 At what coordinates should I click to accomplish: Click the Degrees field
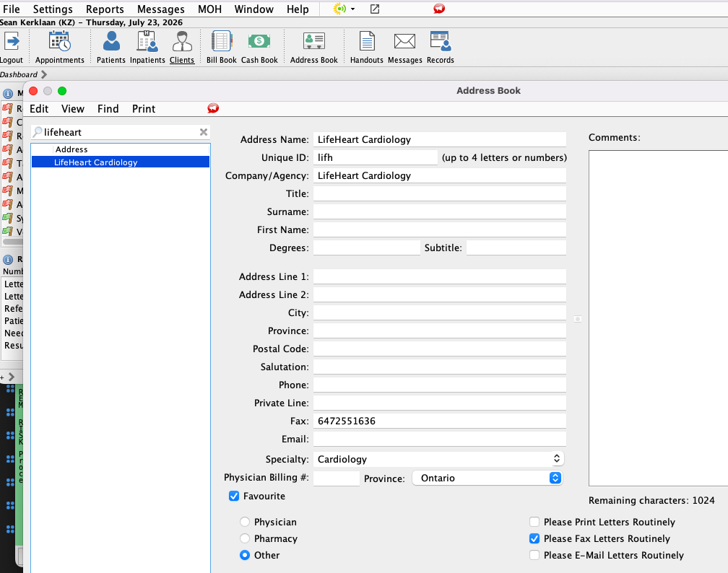tap(367, 248)
